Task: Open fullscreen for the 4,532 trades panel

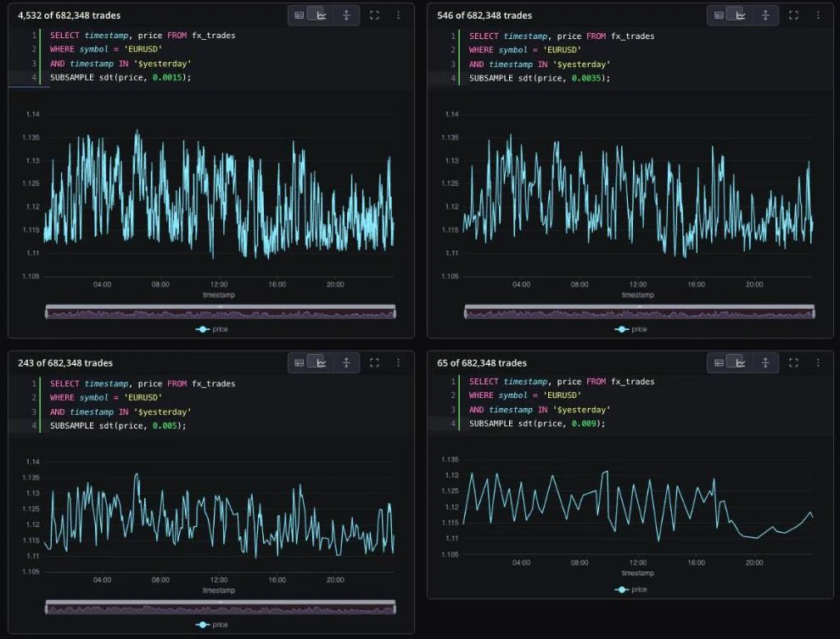Action: 374,15
